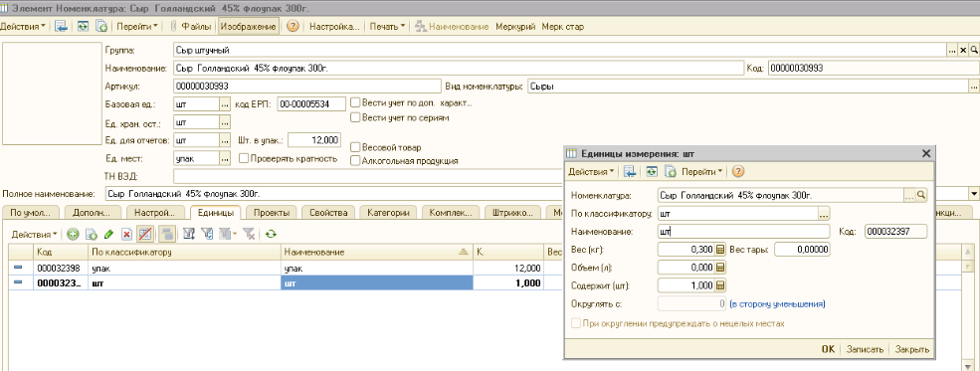Open calculator for Содержит (шт) field
This screenshot has width=980, height=371.
pyautogui.click(x=720, y=285)
